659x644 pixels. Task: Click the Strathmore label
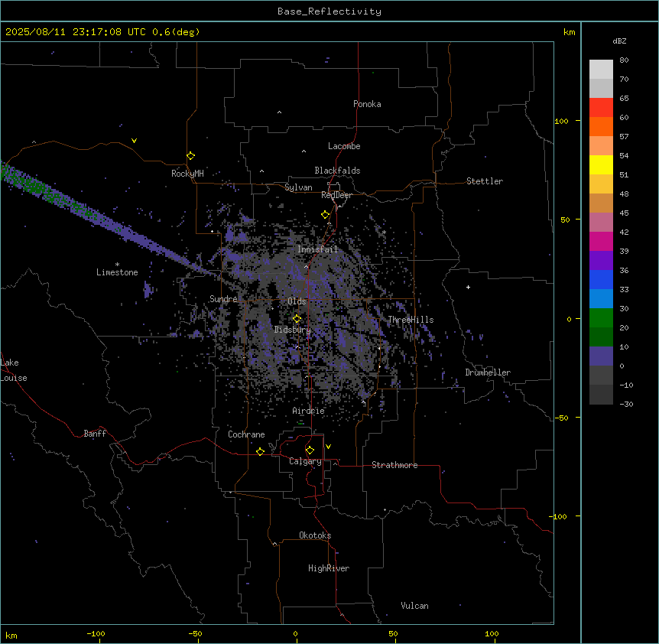[x=394, y=465]
